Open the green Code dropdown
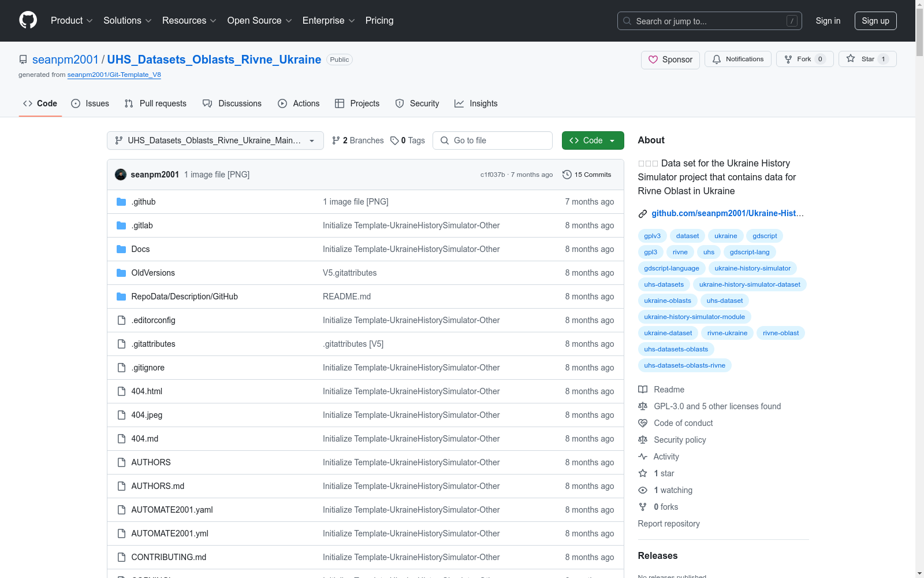Screen dimensions: 924x578 pyautogui.click(x=593, y=140)
